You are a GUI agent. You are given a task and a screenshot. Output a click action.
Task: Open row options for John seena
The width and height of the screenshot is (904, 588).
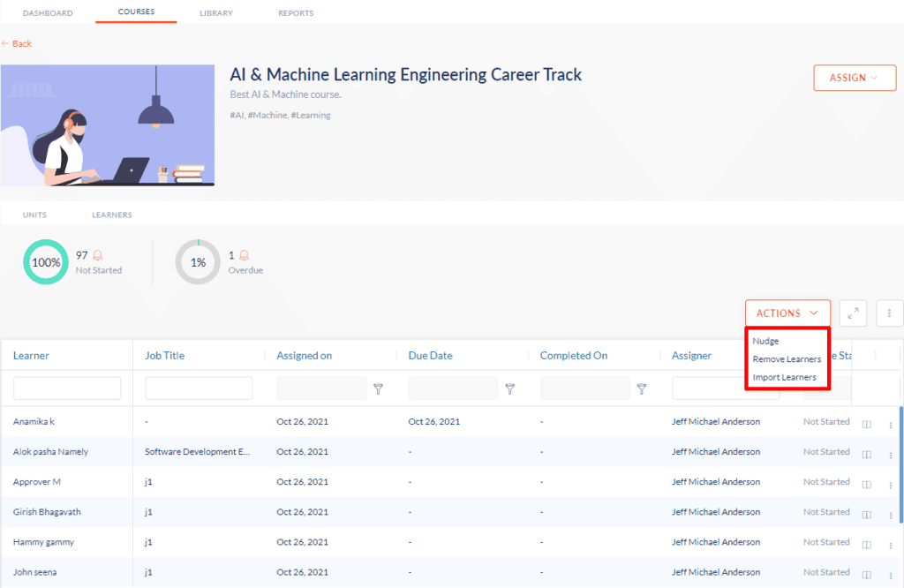pyautogui.click(x=891, y=575)
